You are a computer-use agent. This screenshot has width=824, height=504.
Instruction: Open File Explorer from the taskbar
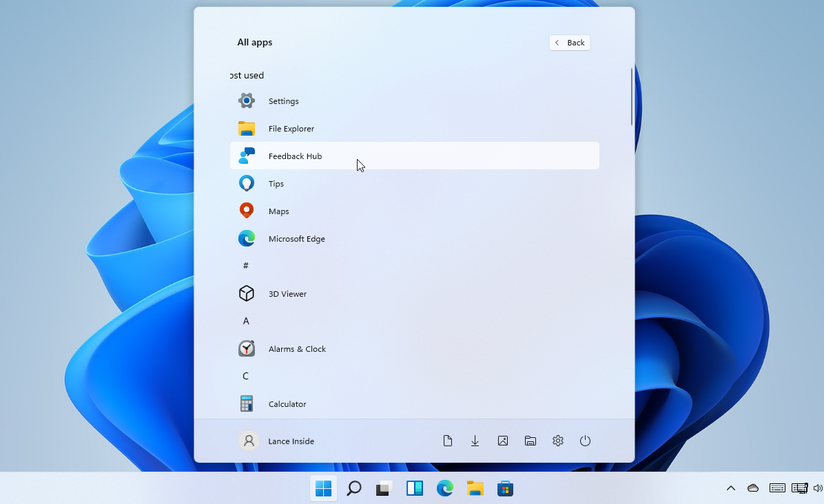click(x=475, y=488)
